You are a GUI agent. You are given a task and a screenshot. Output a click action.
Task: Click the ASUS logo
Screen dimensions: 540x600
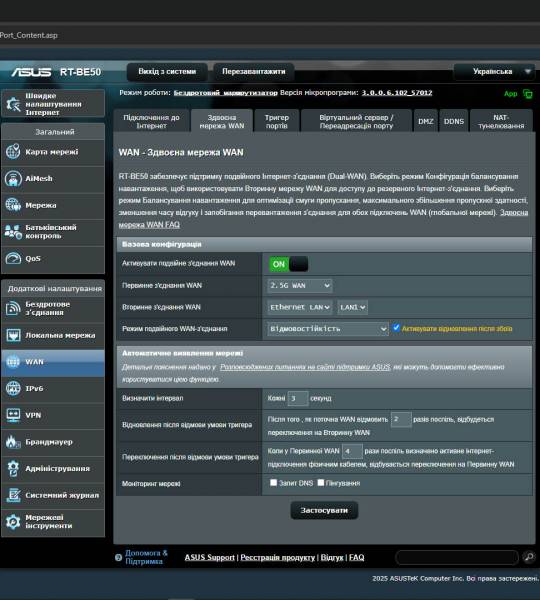tap(31, 72)
